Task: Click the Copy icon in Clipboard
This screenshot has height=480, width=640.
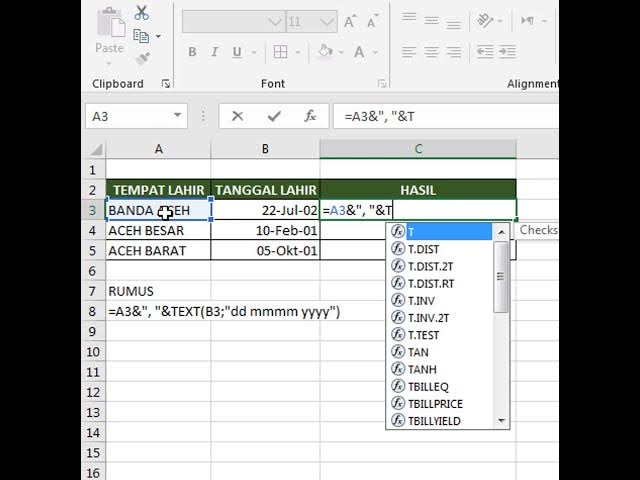Action: [x=141, y=36]
